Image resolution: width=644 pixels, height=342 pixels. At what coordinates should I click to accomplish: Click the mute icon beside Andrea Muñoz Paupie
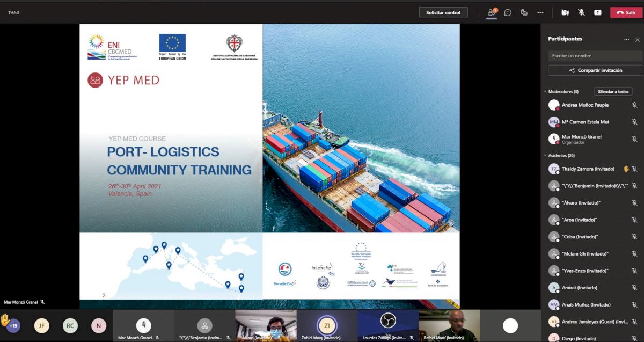click(x=634, y=105)
